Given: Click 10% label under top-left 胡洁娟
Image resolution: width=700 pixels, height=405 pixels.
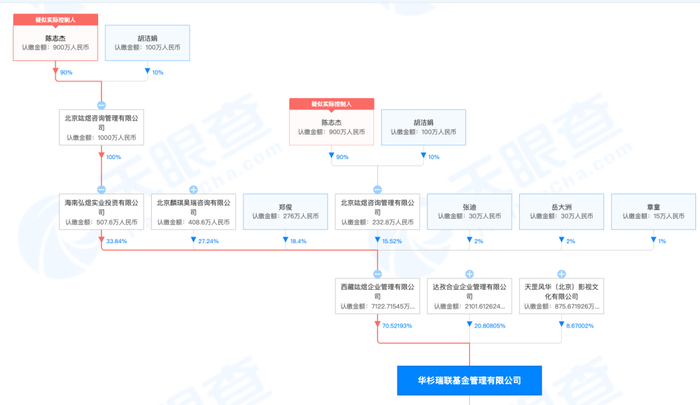Looking at the screenshot, I should pyautogui.click(x=158, y=72).
